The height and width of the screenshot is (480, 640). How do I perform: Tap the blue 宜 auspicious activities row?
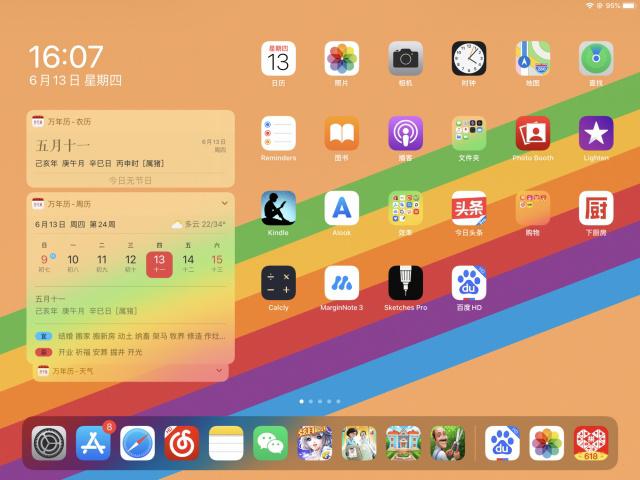pos(130,336)
